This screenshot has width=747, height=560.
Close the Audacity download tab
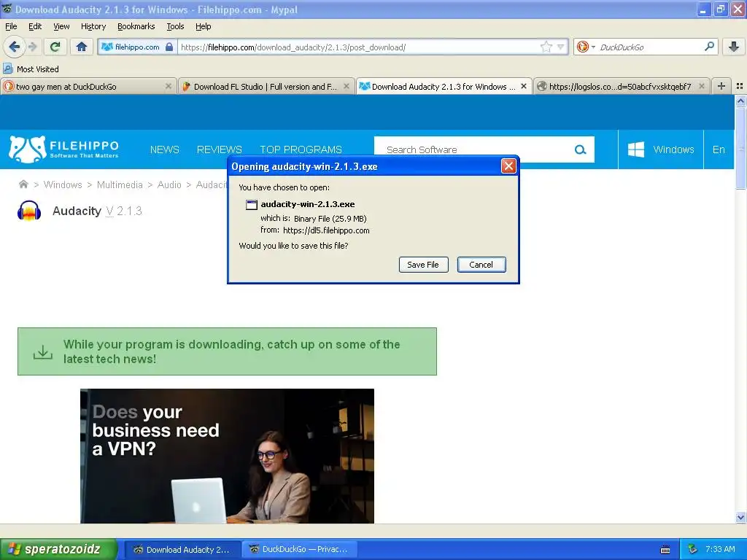(524, 86)
